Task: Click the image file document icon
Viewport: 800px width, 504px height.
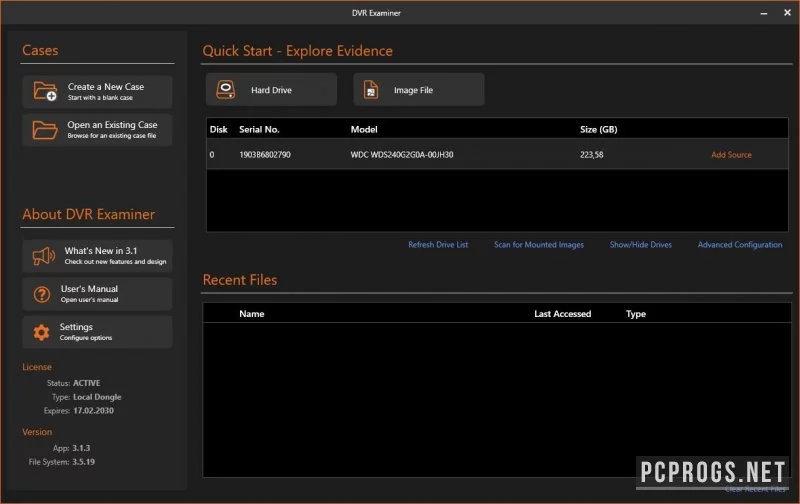Action: pyautogui.click(x=371, y=90)
